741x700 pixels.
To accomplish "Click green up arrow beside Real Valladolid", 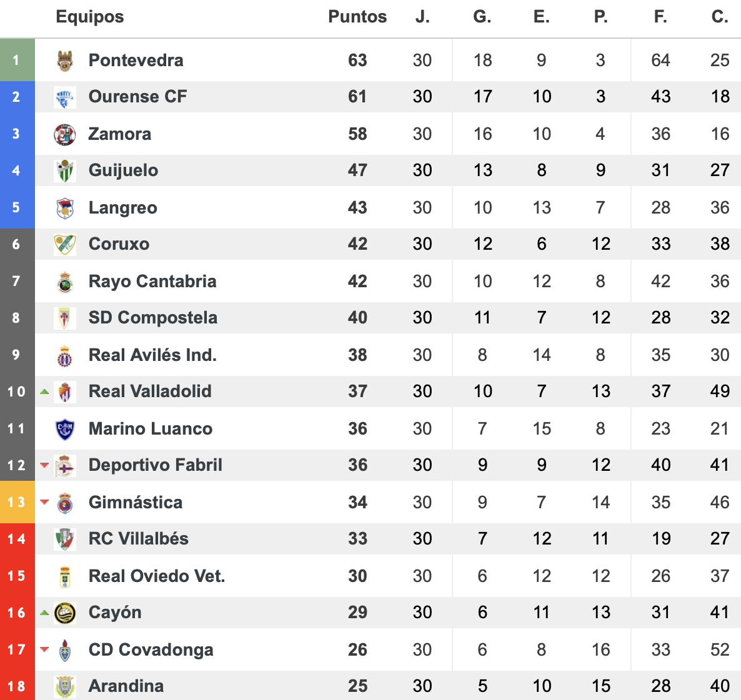I will point(44,392).
